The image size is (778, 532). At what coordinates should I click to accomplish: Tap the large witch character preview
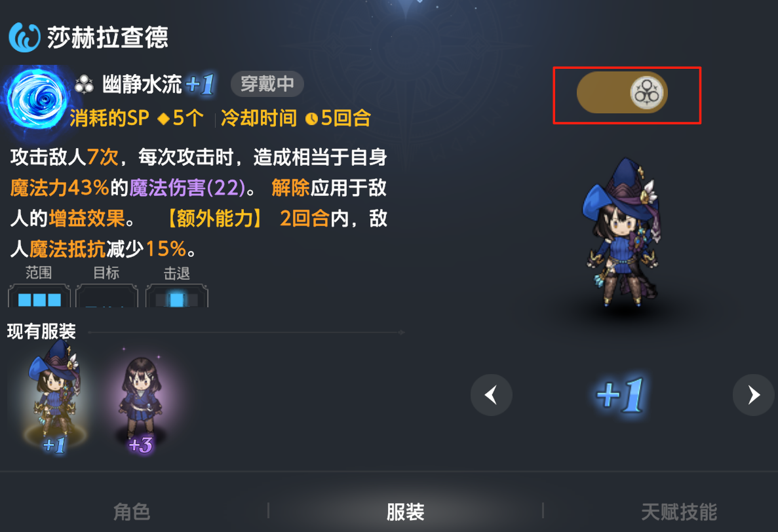pos(622,232)
